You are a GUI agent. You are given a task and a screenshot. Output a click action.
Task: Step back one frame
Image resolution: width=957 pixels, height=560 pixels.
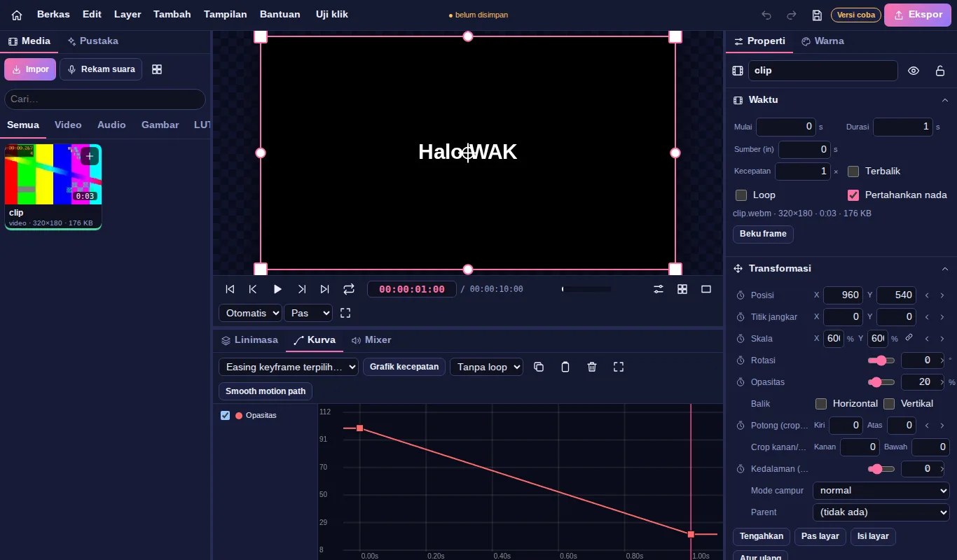coord(253,289)
